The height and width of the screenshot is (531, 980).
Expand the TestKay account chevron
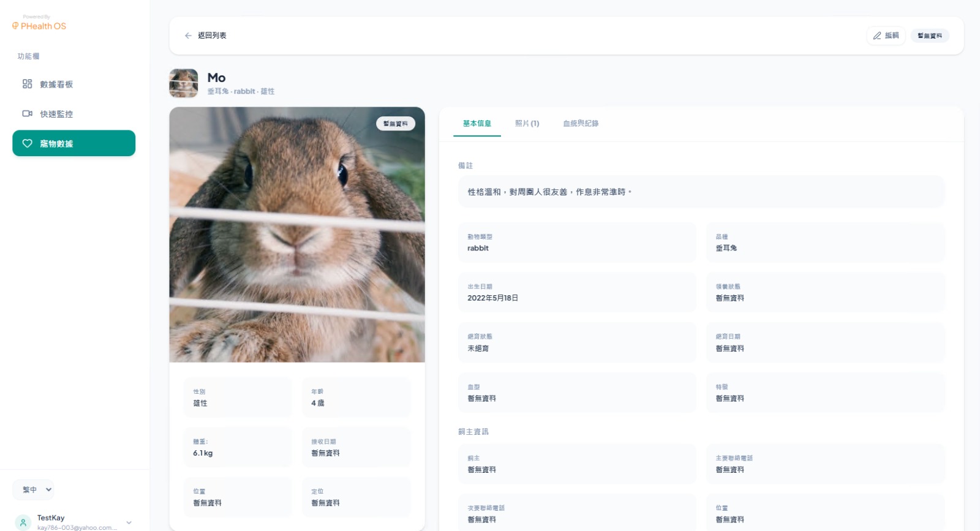tap(129, 522)
